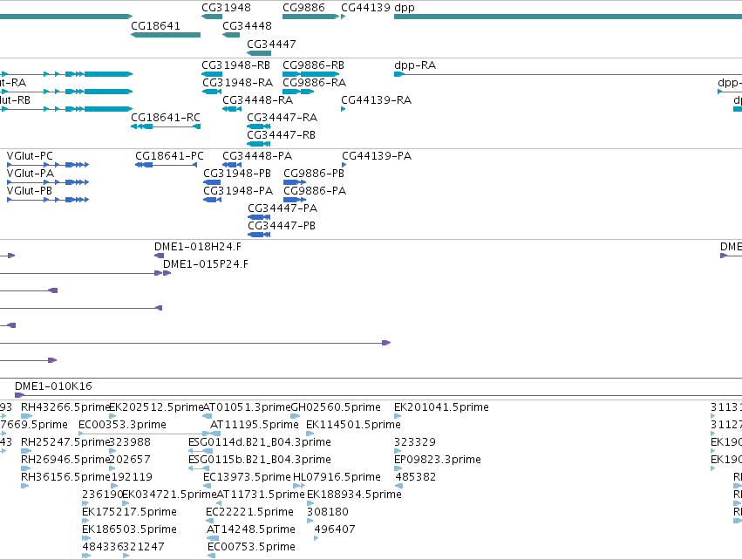Select EST EK188934.5prime

[x=354, y=495]
